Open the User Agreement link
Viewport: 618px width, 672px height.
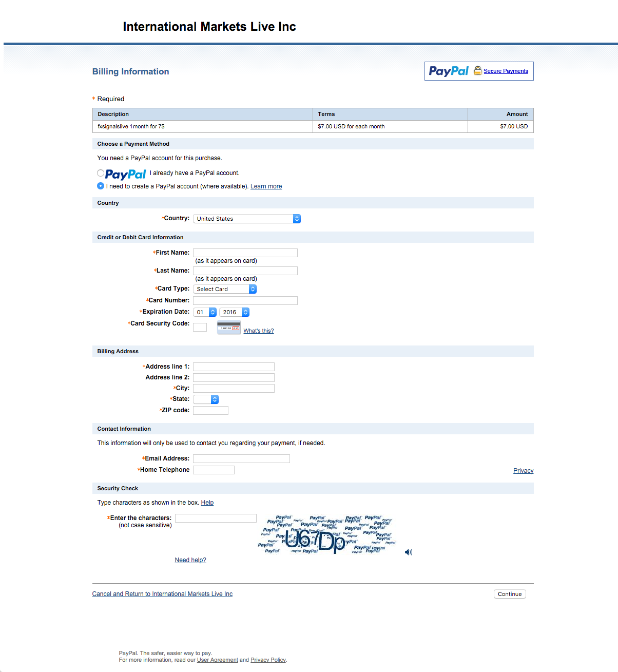[218, 660]
